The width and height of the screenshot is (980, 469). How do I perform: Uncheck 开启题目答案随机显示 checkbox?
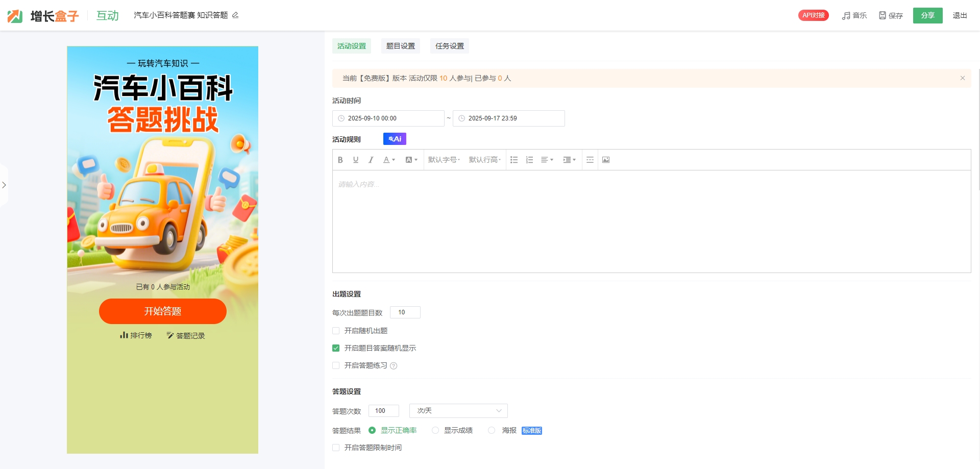point(336,348)
